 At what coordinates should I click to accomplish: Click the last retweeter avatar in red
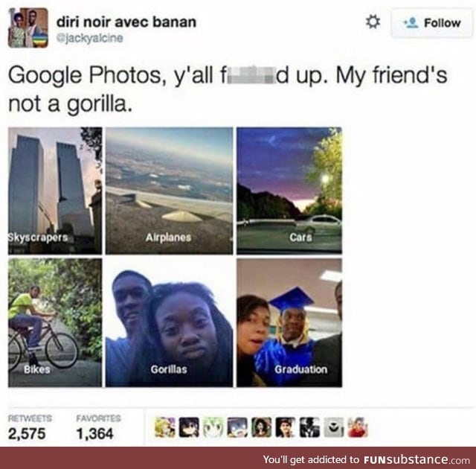[358, 427]
